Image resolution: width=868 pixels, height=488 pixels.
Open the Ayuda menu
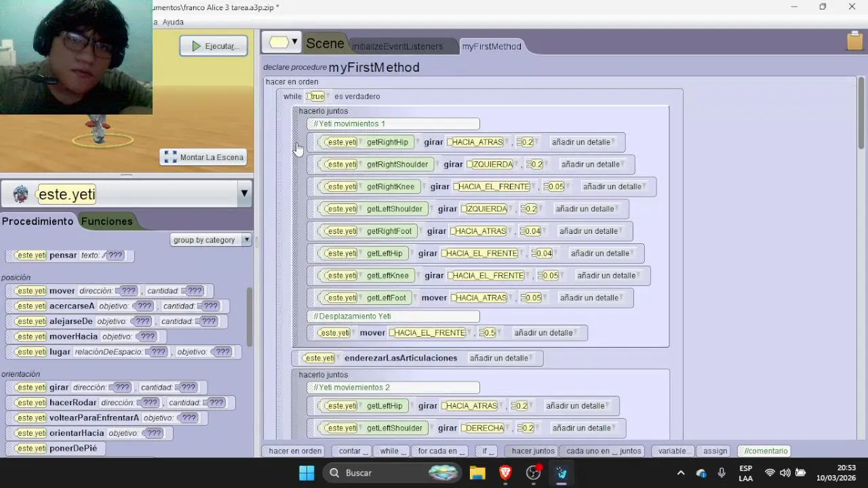tap(173, 22)
